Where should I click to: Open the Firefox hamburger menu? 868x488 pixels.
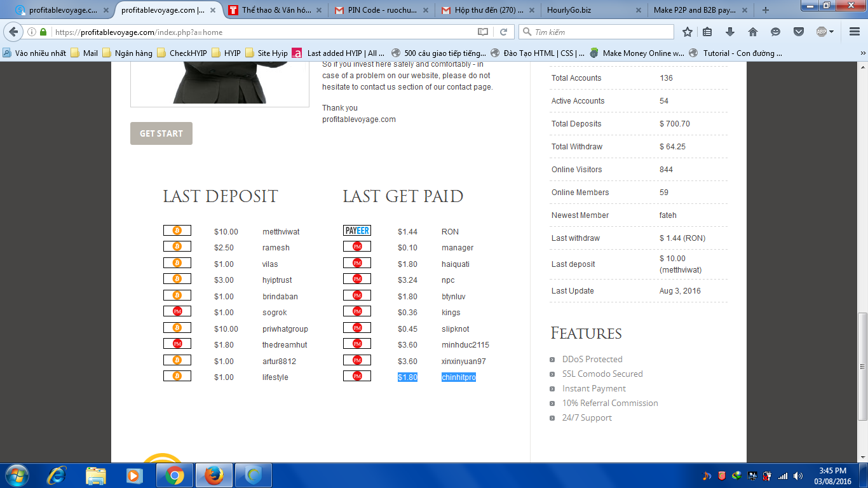[x=854, y=32]
